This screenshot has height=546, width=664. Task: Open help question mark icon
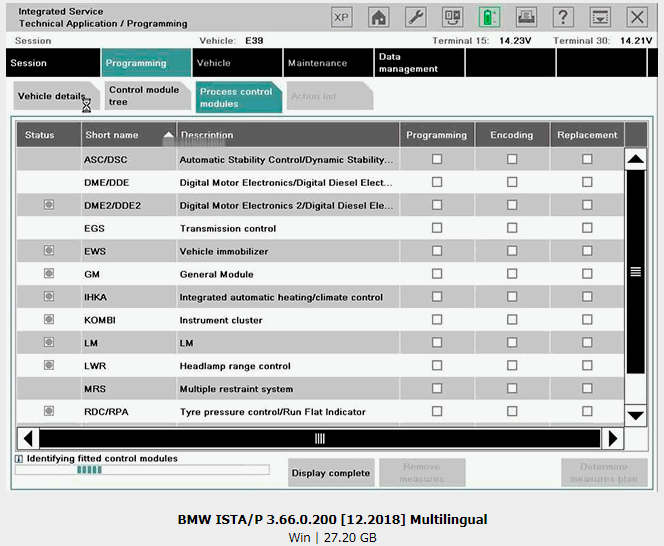(563, 17)
